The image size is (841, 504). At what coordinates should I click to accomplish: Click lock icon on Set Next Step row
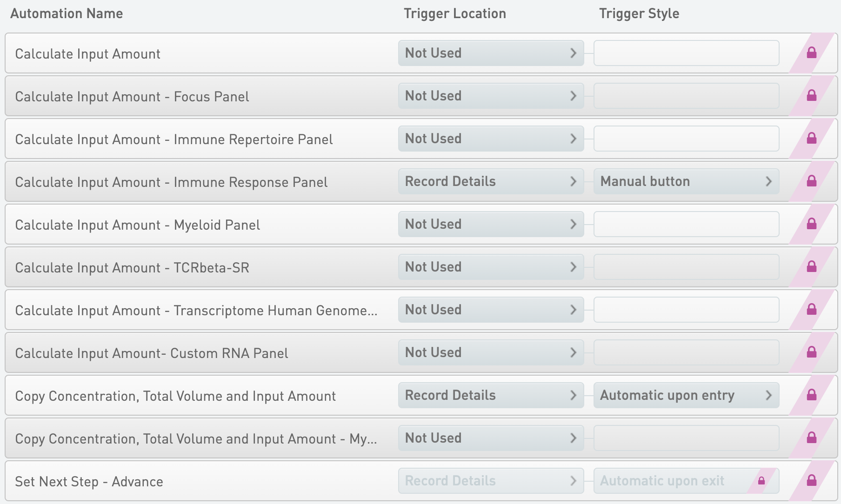(x=812, y=481)
